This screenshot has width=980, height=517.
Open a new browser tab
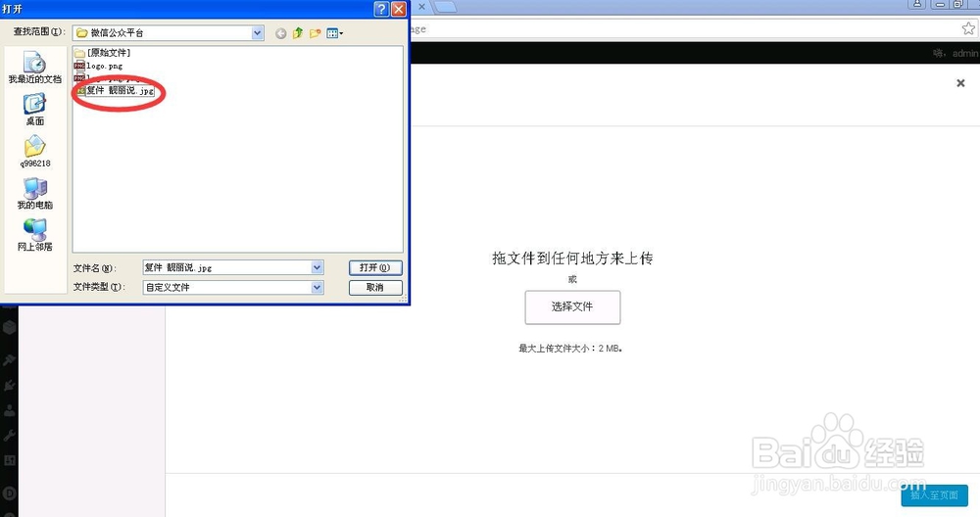pyautogui.click(x=446, y=7)
